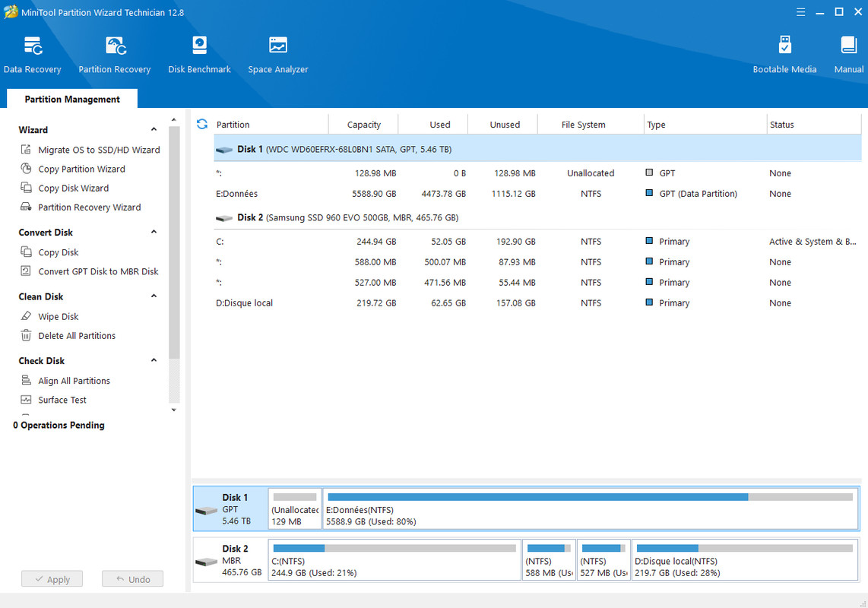Click the refresh icon beside the Partition header
868x608 pixels.
[202, 124]
